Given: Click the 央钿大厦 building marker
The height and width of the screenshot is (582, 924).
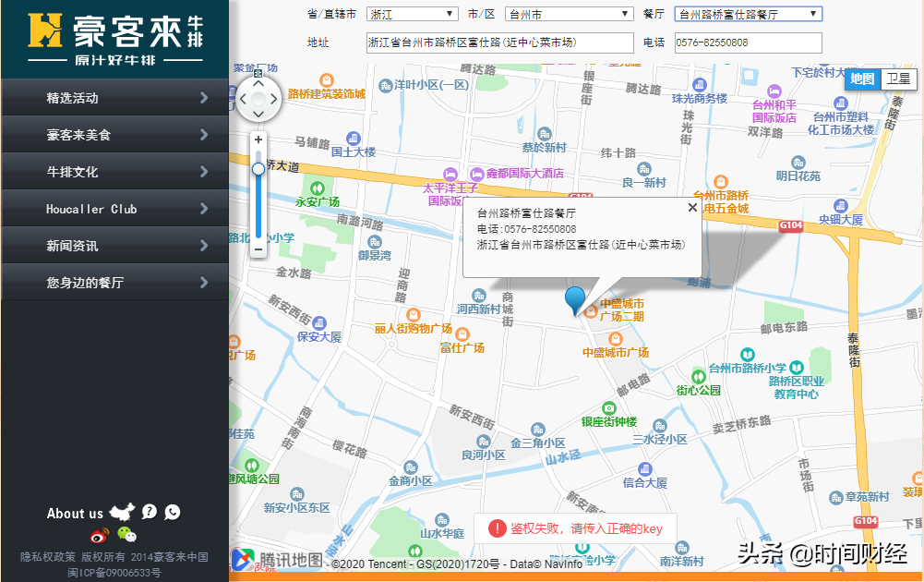Looking at the screenshot, I should click(x=840, y=206).
